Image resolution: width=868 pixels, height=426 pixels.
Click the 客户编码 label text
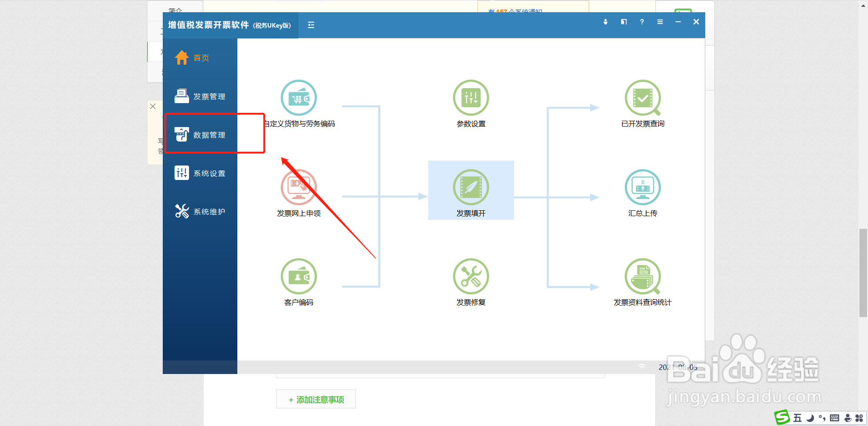tap(299, 302)
